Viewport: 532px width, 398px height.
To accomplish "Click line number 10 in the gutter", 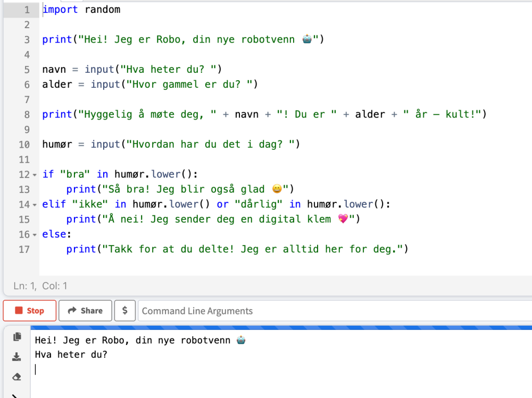I will [24, 145].
